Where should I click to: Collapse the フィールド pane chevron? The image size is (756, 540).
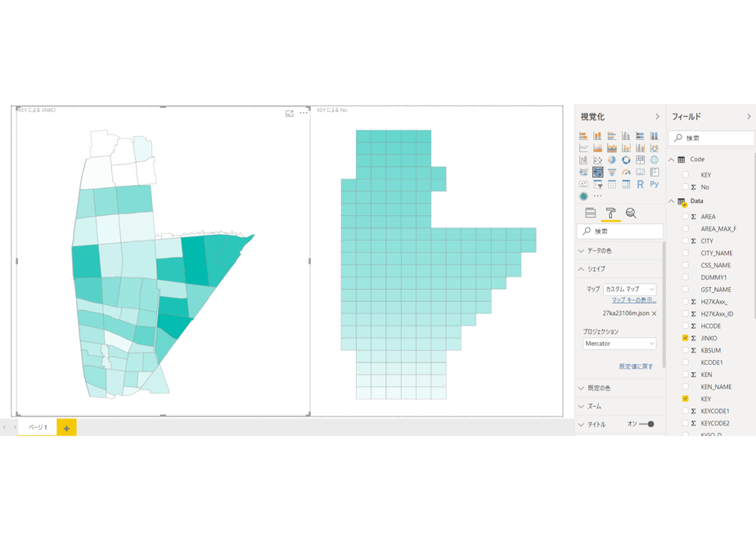coord(749,117)
